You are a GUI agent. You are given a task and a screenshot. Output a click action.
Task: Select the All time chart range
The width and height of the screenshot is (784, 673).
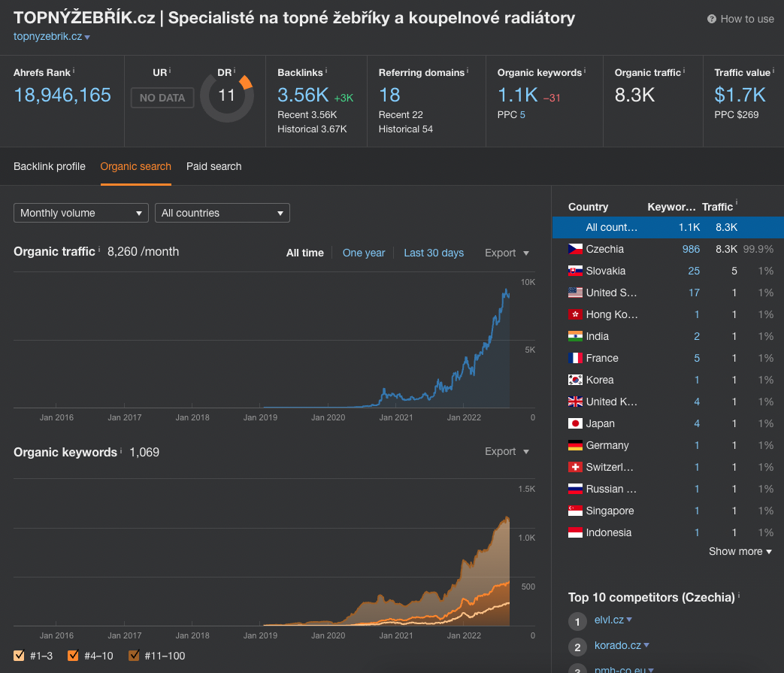pyautogui.click(x=305, y=253)
